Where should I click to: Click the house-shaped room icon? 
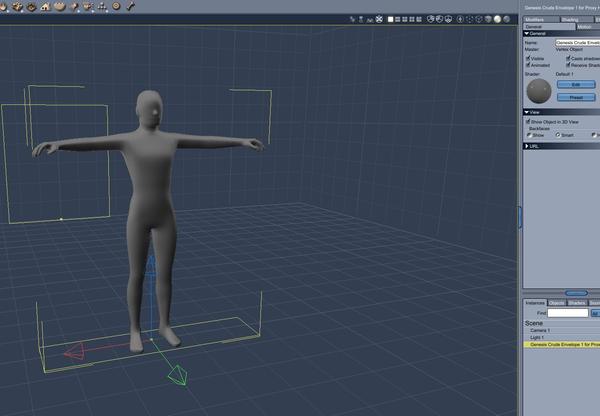[x=46, y=6]
